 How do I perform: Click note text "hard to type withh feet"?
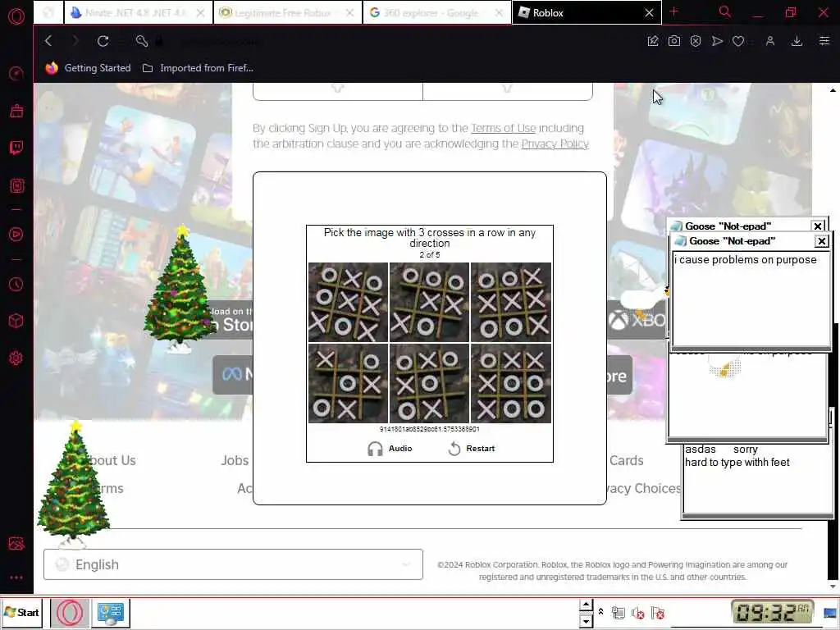point(737,463)
